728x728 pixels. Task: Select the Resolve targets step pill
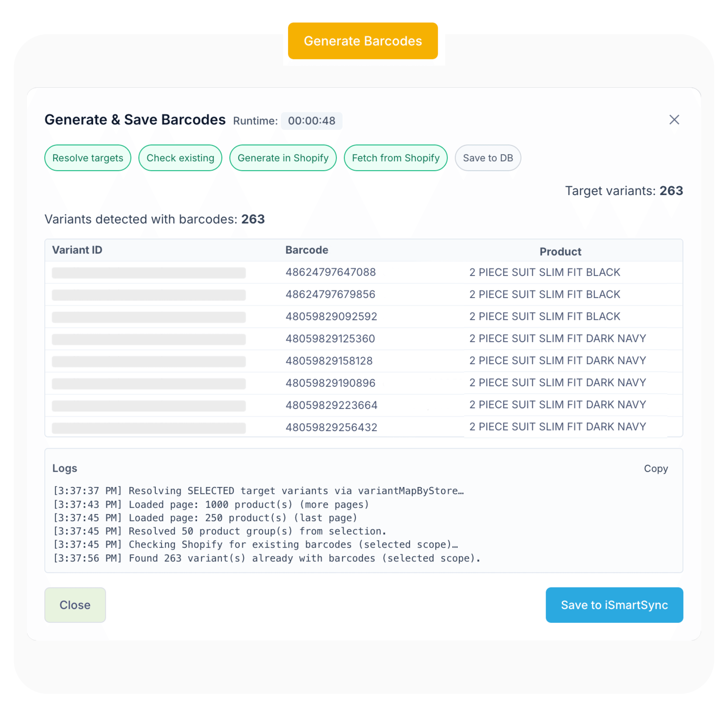click(x=87, y=158)
